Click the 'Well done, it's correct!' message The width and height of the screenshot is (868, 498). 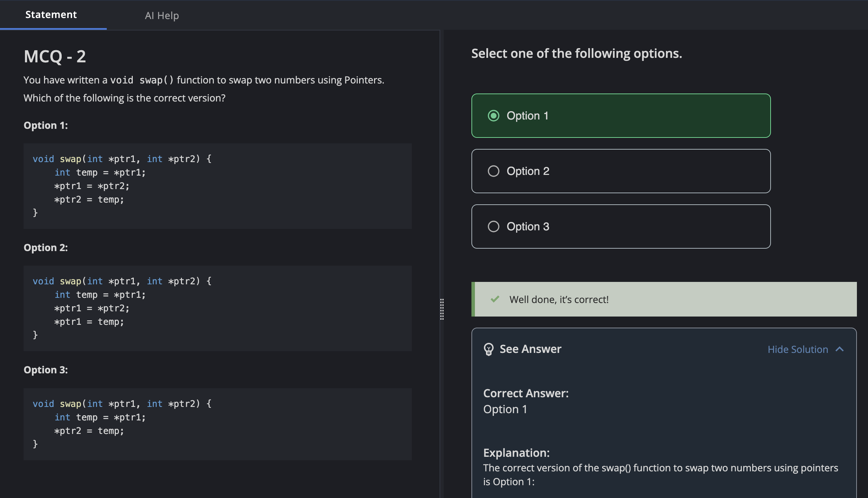559,299
